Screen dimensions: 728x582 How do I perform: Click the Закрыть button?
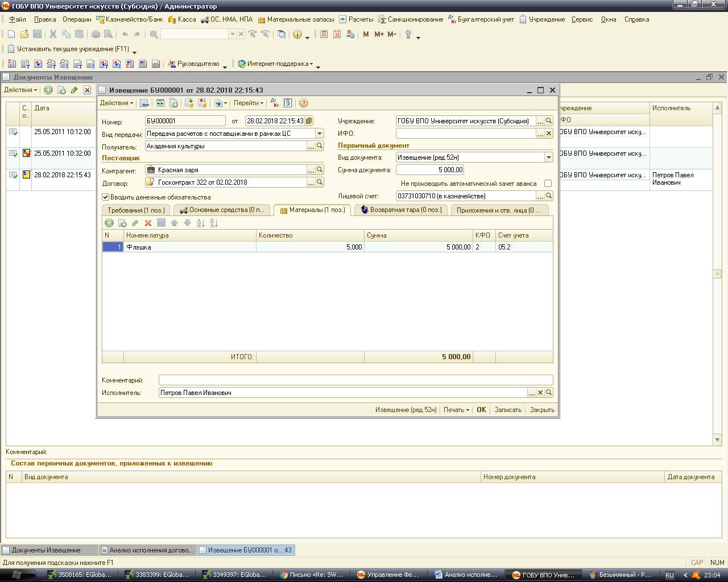pyautogui.click(x=542, y=410)
